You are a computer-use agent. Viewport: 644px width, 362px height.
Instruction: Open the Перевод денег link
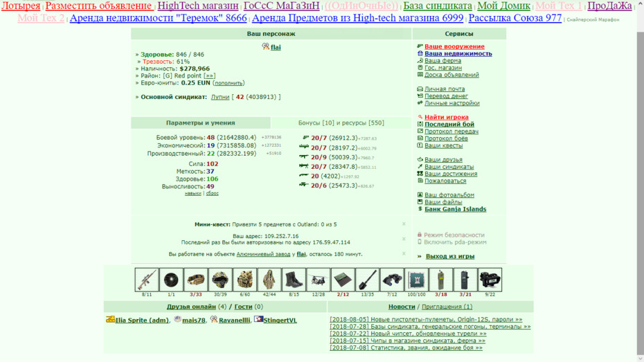tap(446, 96)
